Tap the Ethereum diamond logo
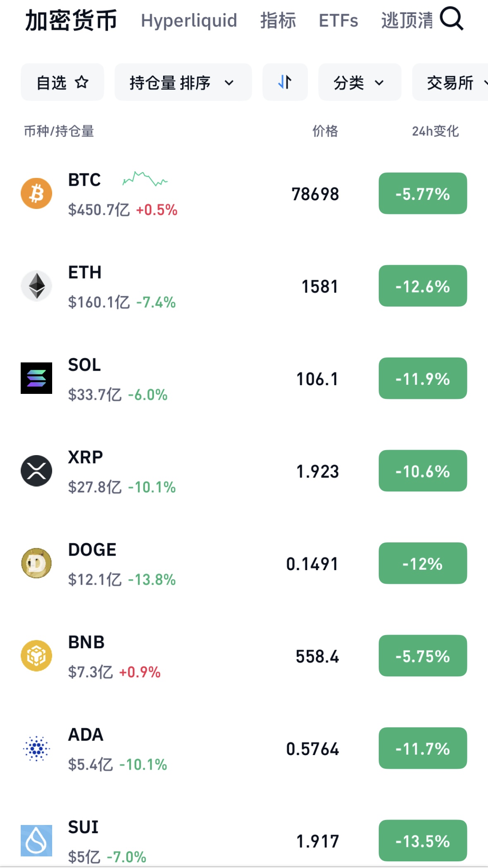The image size is (488, 868). (x=36, y=286)
